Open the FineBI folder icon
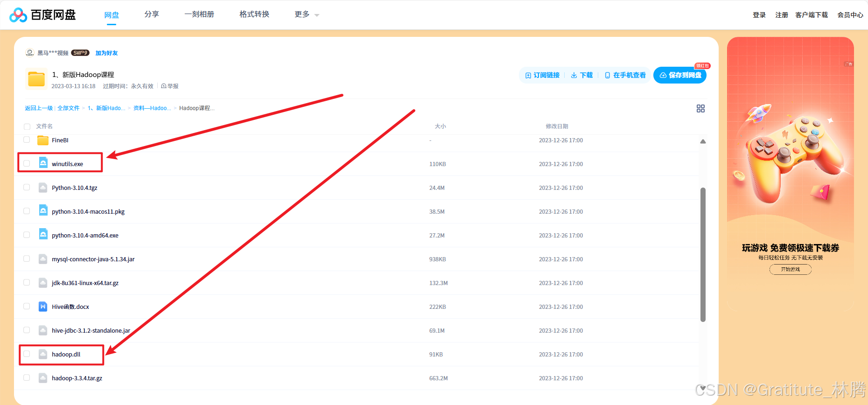The width and height of the screenshot is (868, 405). [x=43, y=140]
